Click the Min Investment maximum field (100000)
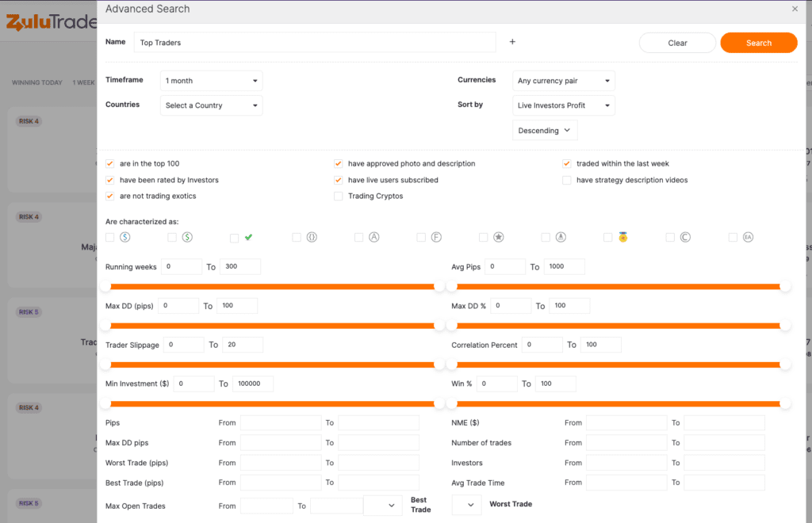Screen dimensions: 812x523 tap(253, 384)
